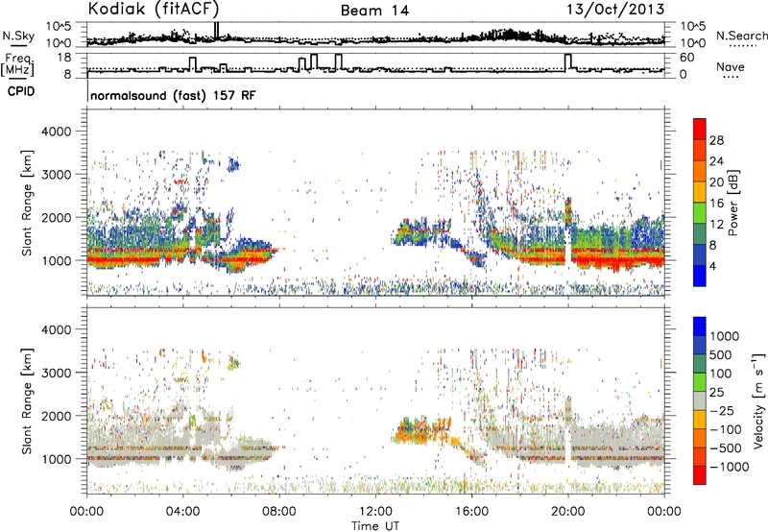This screenshot has width=768, height=532.
Task: Click the '20' power colorbar value
Action: click(x=716, y=182)
